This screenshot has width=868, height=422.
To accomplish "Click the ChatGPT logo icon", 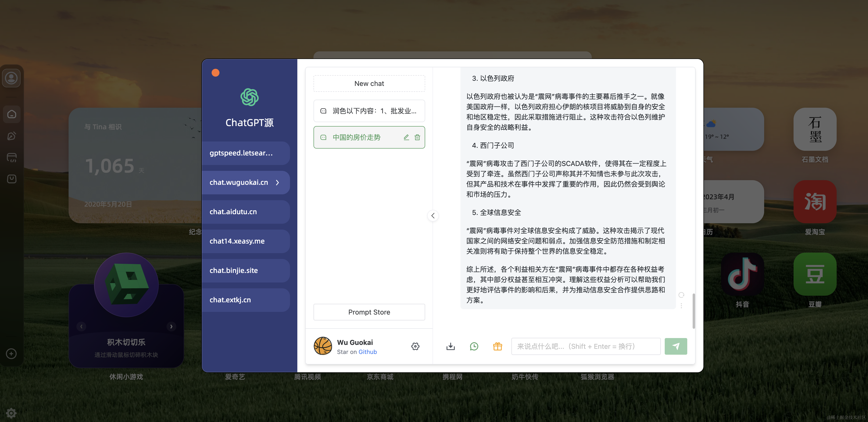I will [249, 97].
